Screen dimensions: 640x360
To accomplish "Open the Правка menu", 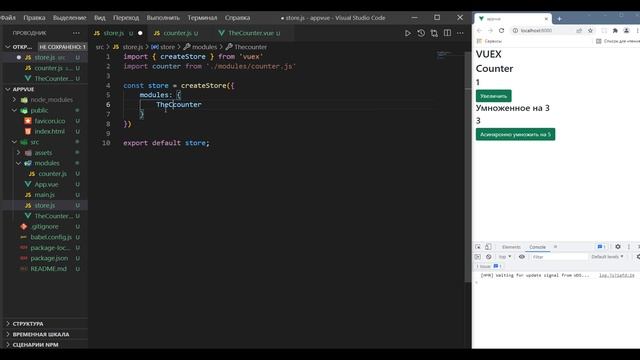I will point(34,18).
